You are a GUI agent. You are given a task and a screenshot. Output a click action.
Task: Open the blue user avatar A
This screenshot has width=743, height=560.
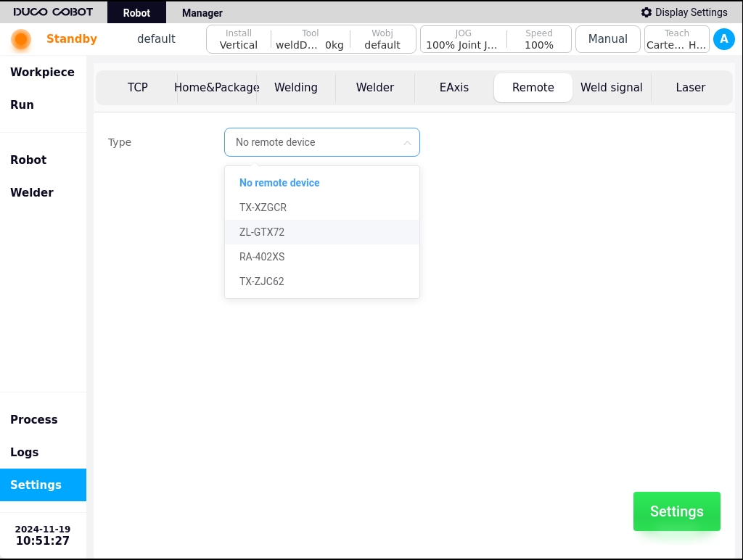(x=723, y=39)
